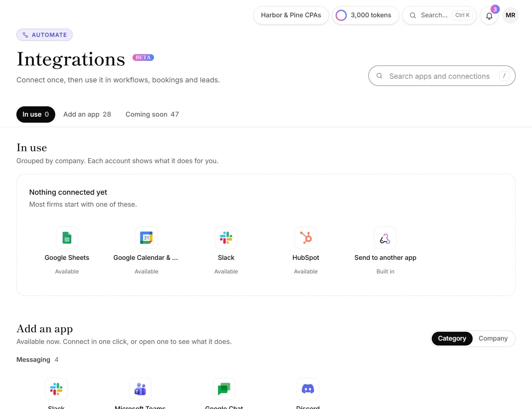
Task: Click the Ctrl K shortcut hint
Action: coord(462,15)
